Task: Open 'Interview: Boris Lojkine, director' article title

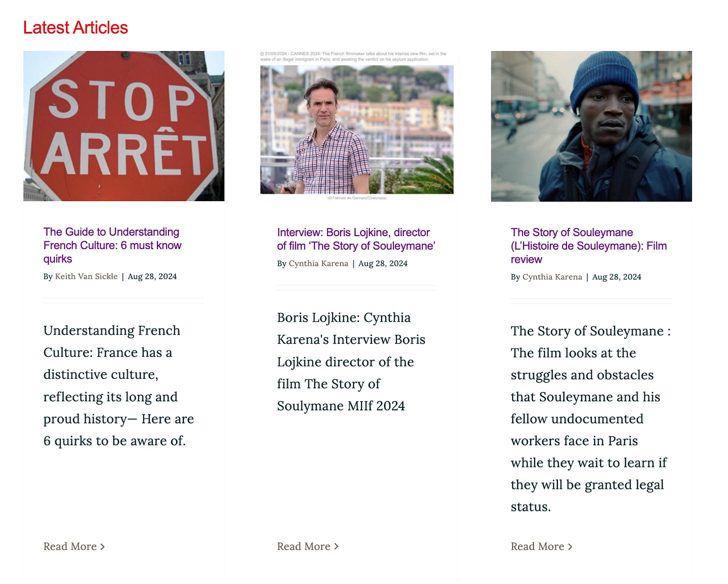Action: pos(356,239)
